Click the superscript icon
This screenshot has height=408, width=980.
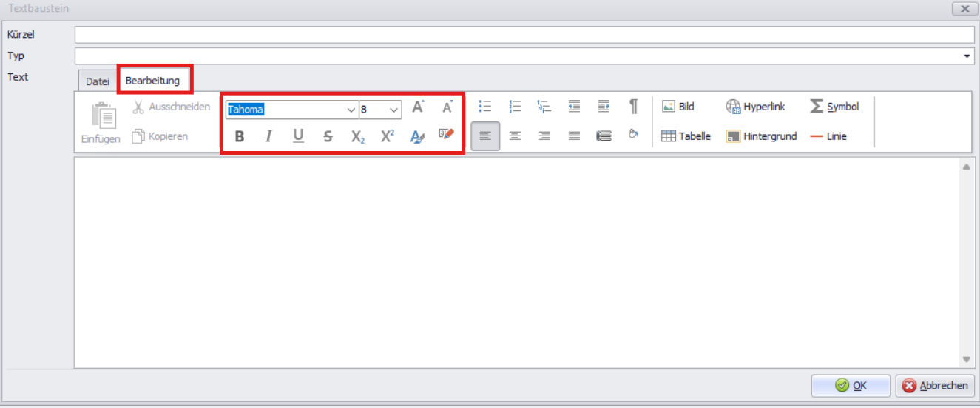388,136
